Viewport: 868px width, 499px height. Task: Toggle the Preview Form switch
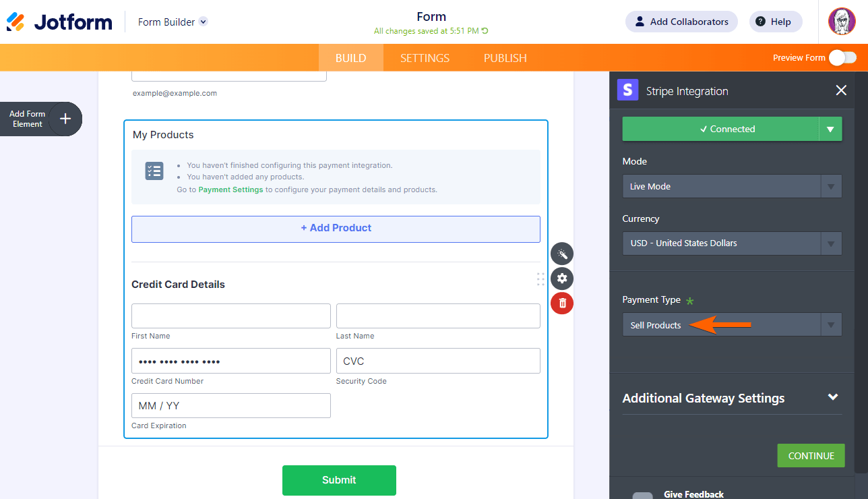click(x=842, y=57)
